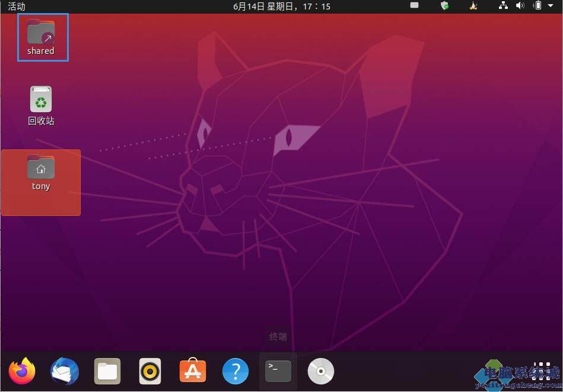This screenshot has width=563, height=392.
Task: Launch Rhythmbox music player
Action: [150, 372]
